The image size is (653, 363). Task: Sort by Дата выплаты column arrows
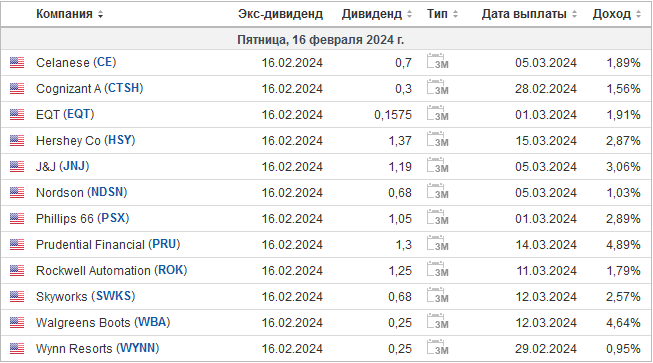coord(574,15)
